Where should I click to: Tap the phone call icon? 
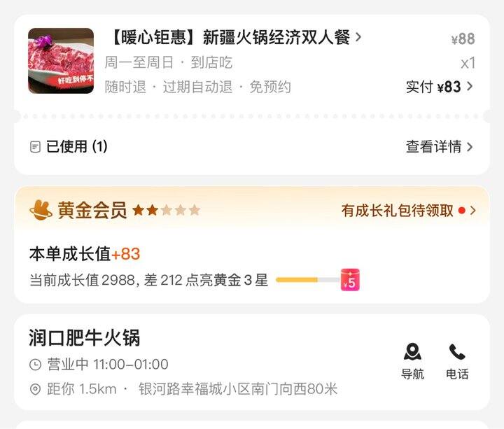tap(457, 351)
